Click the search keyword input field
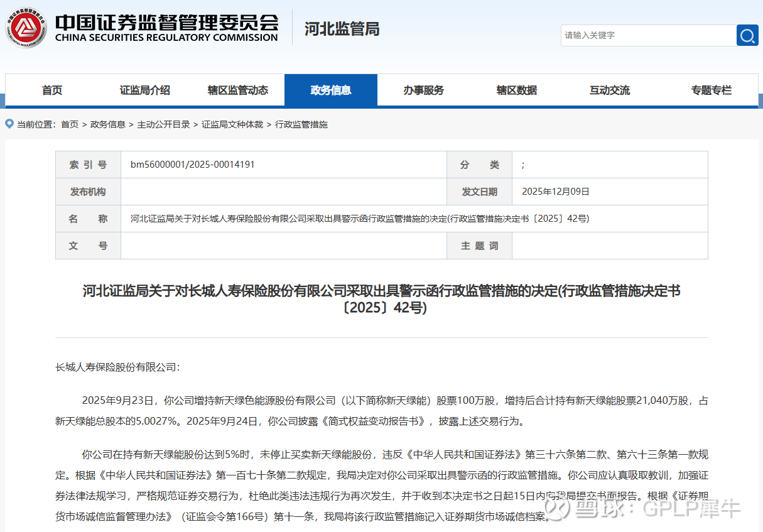The image size is (763, 532). (x=648, y=36)
